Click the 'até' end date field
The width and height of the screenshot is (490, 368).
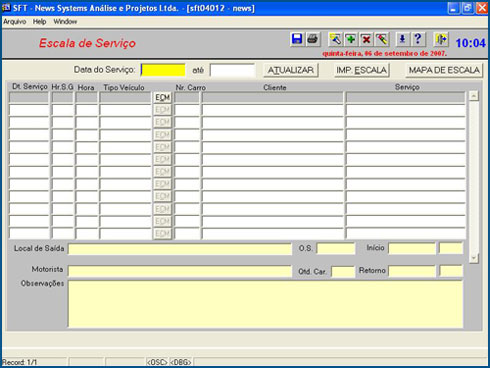coord(232,70)
